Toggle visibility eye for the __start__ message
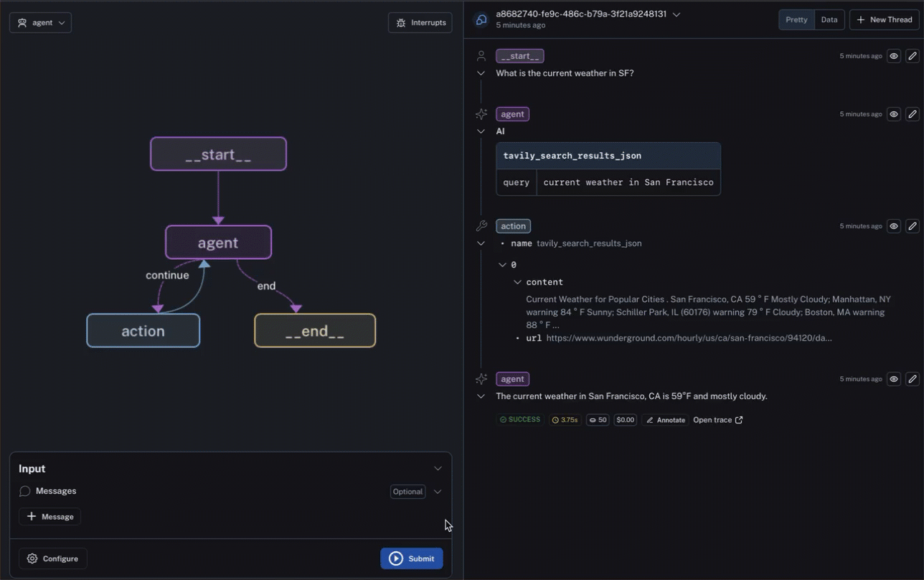The height and width of the screenshot is (580, 924). click(894, 56)
